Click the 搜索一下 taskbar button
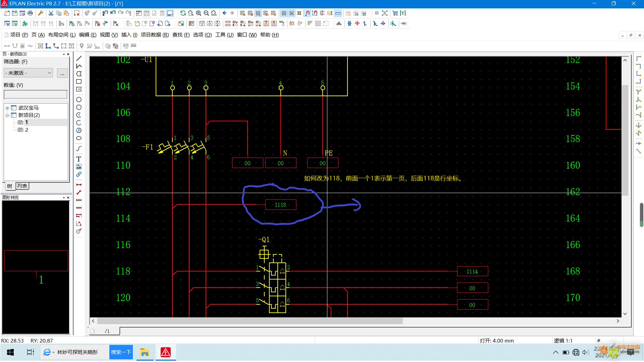 (x=121, y=352)
